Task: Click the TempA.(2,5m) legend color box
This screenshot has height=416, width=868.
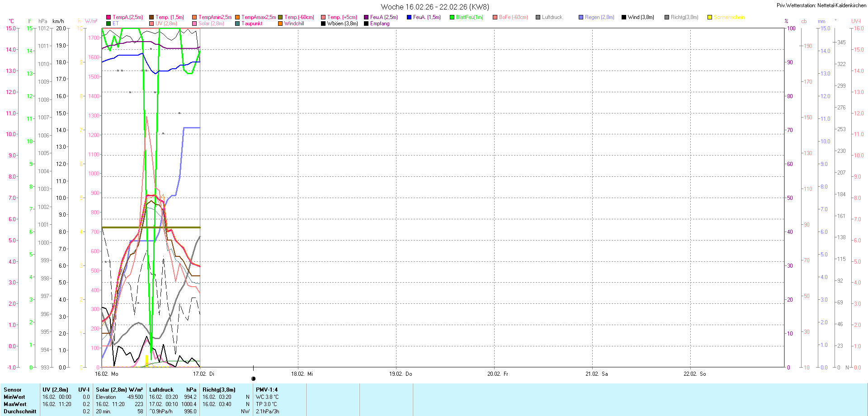Action: pyautogui.click(x=108, y=17)
